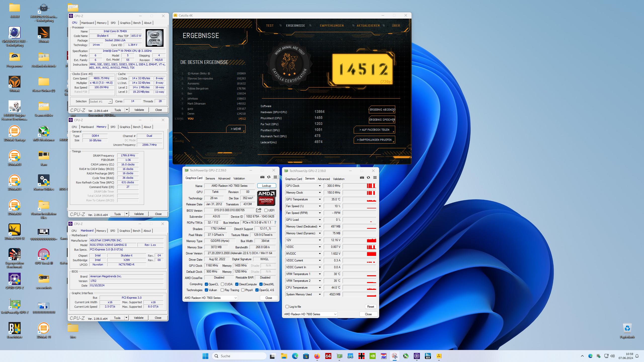Switch to Bench tab in CPU-Z CPU window
This screenshot has height=362, width=644.
coord(137,23)
